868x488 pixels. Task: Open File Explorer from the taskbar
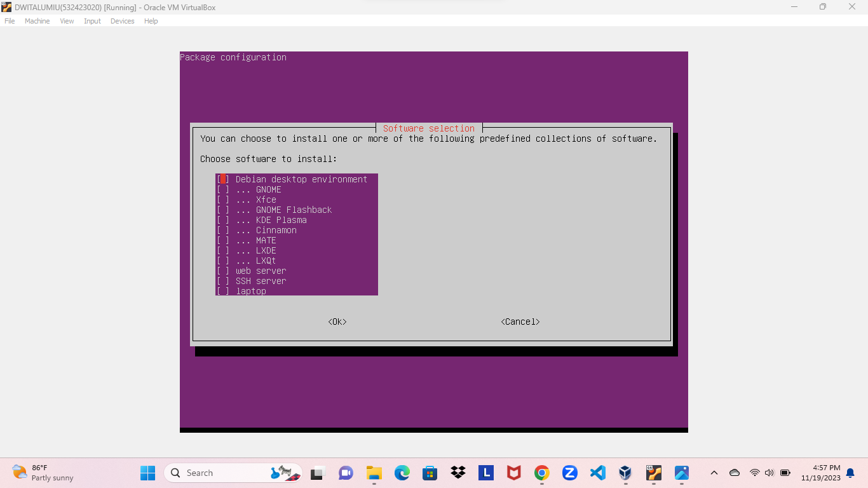[374, 473]
